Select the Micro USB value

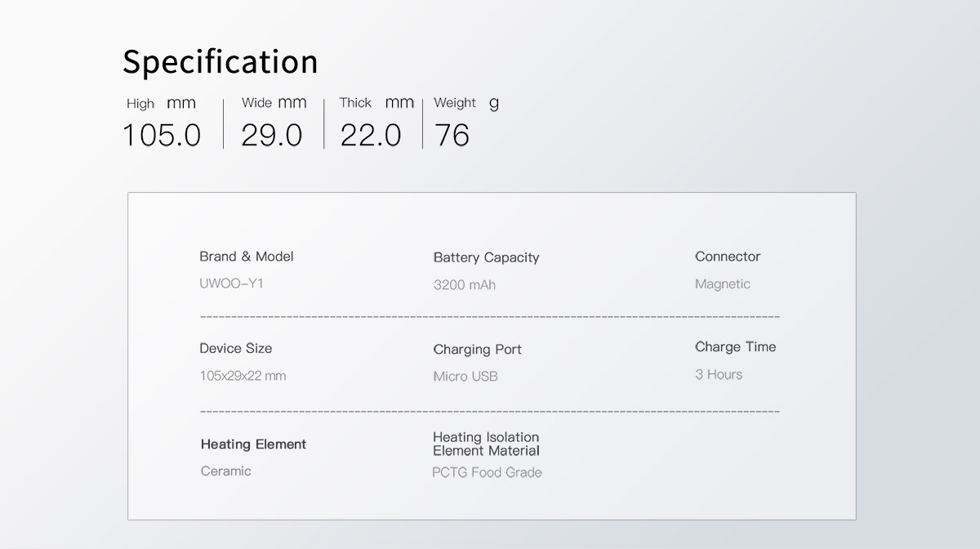pyautogui.click(x=465, y=377)
